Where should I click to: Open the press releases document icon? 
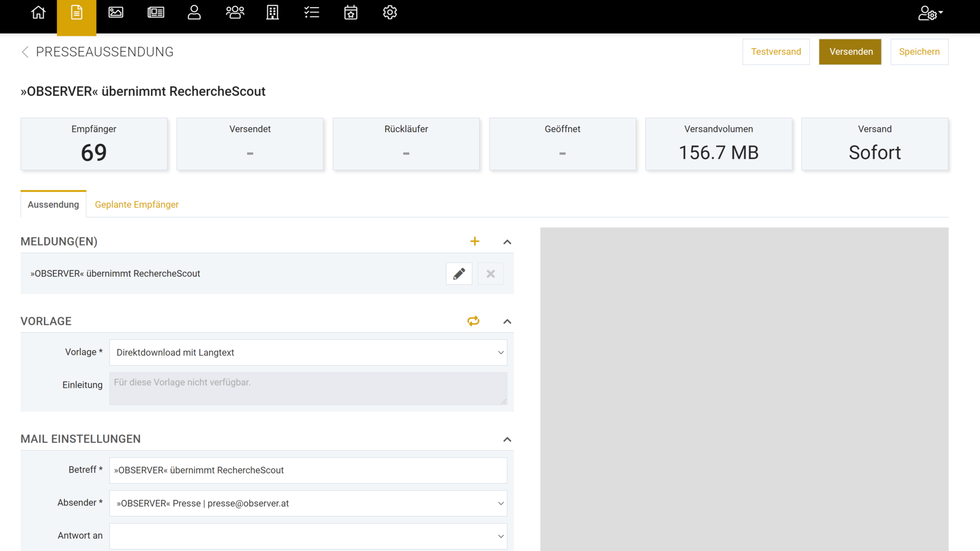point(77,12)
